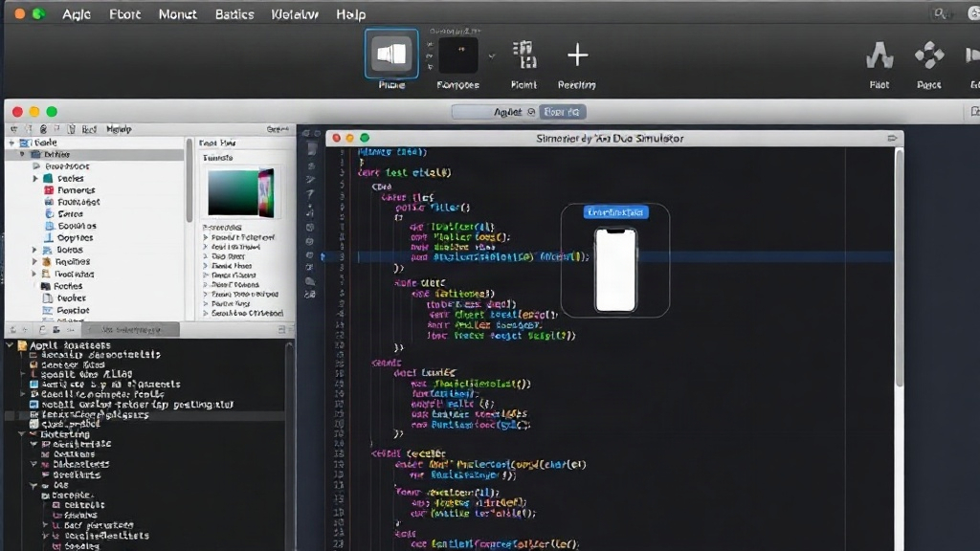This screenshot has height=551, width=980.
Task: Click the grid layout toolbar icon
Action: (523, 55)
